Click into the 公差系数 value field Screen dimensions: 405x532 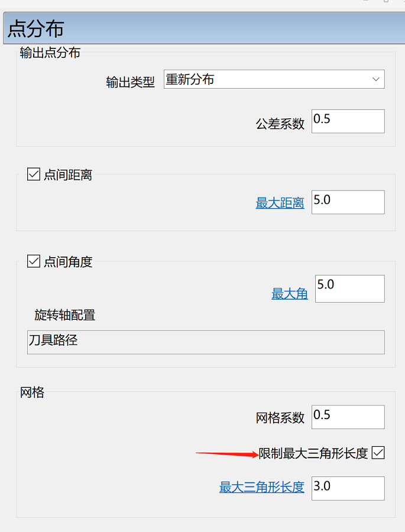click(x=348, y=121)
